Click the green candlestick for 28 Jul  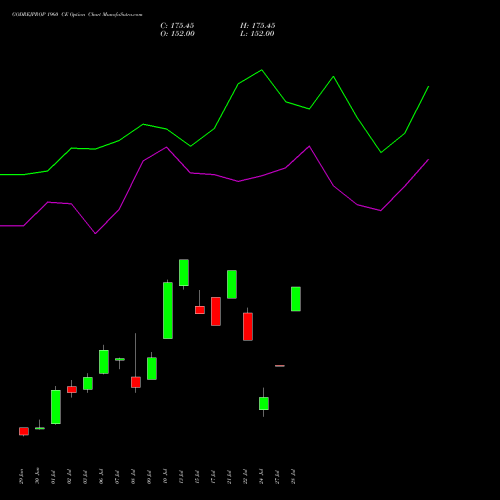point(296,299)
